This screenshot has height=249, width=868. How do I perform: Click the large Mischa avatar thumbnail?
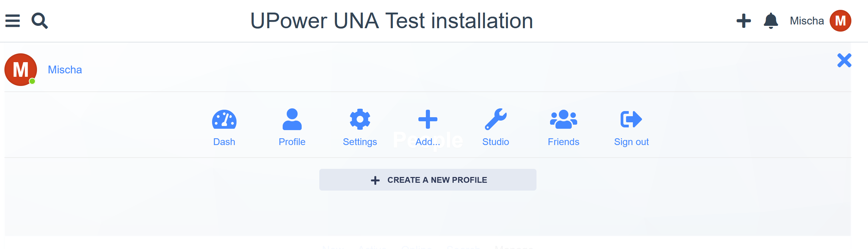pyautogui.click(x=21, y=70)
